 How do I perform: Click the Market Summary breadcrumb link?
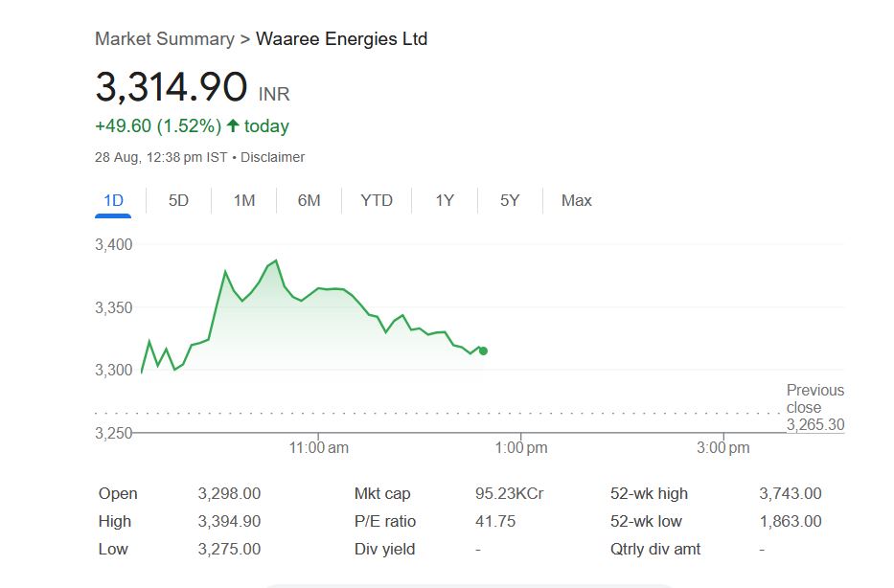(164, 39)
